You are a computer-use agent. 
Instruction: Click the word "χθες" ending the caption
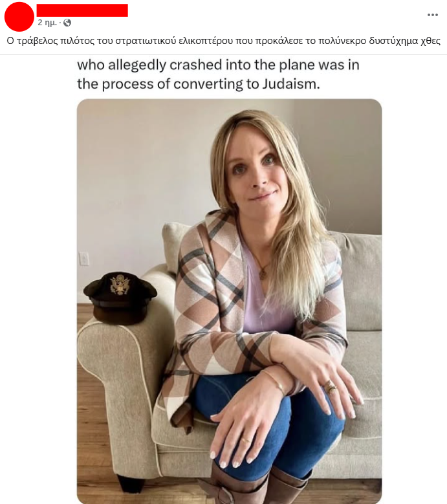pyautogui.click(x=431, y=41)
